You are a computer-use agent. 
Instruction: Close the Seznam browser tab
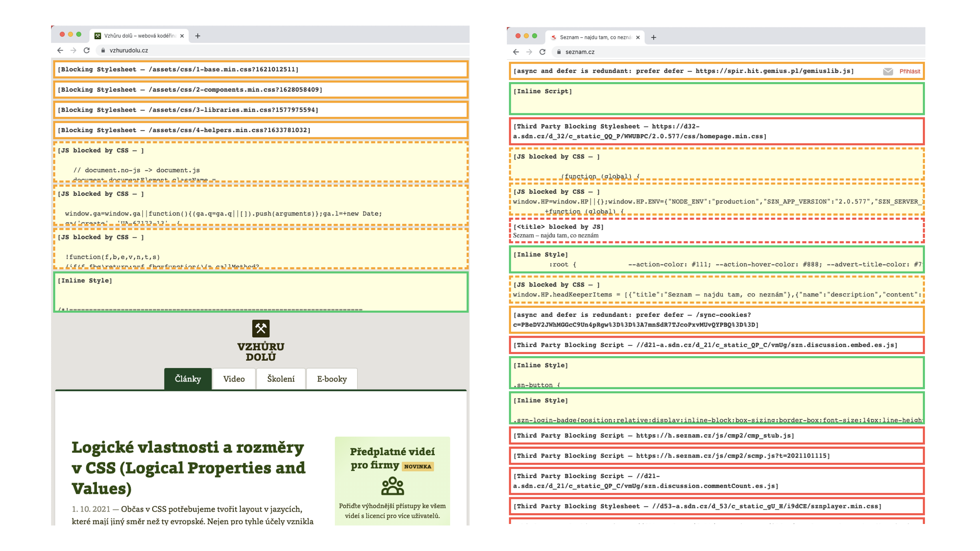tap(638, 37)
